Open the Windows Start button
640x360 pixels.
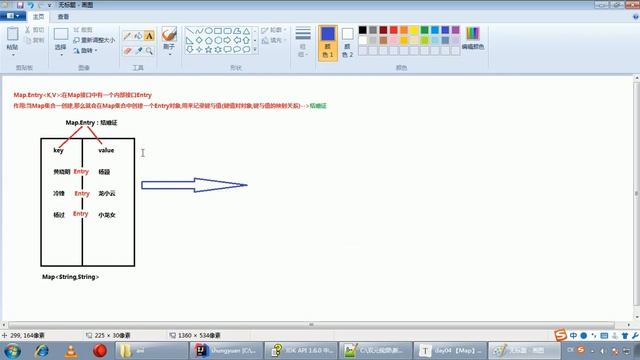(x=12, y=351)
